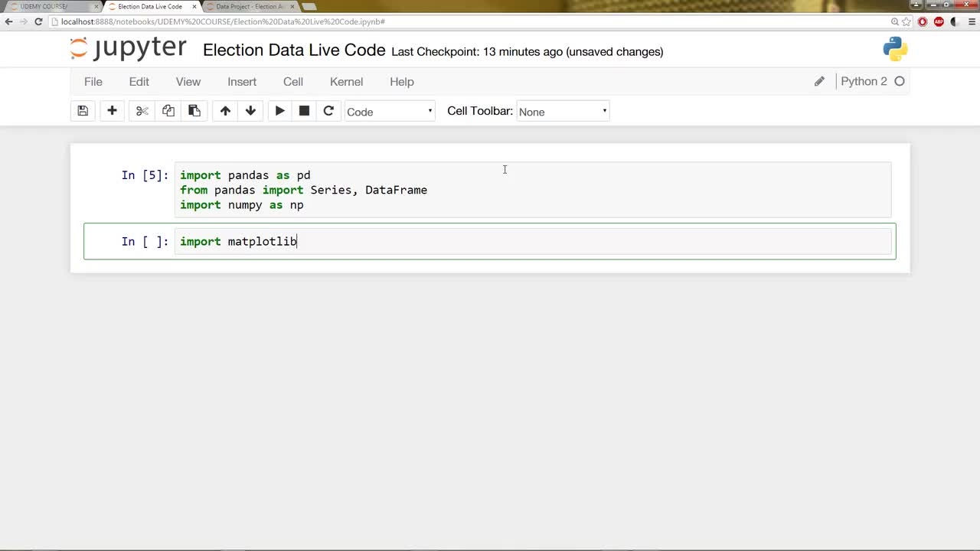Interrupt the kernel with the stop icon
The height and width of the screenshot is (551, 980).
coord(304,111)
